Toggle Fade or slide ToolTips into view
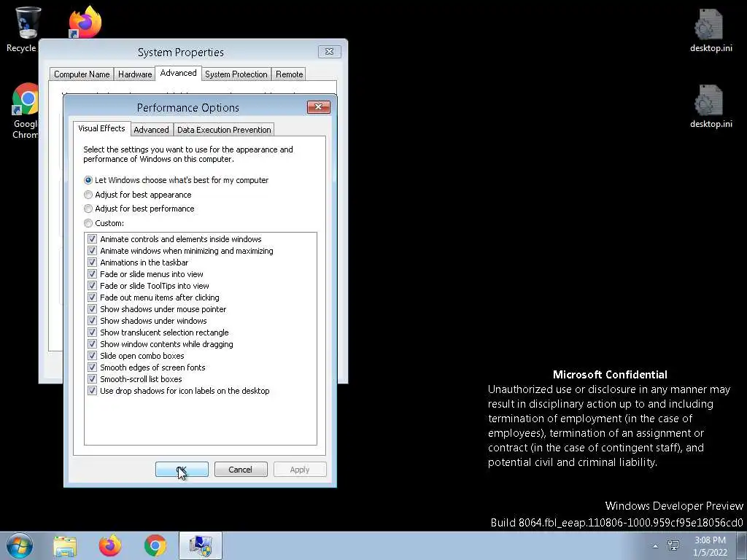 click(92, 286)
